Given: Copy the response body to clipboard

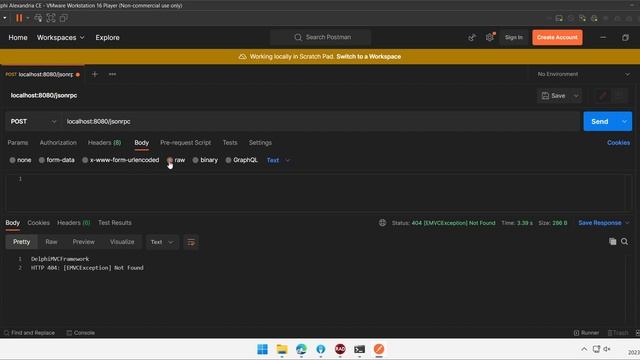Looking at the screenshot, I should (613, 242).
